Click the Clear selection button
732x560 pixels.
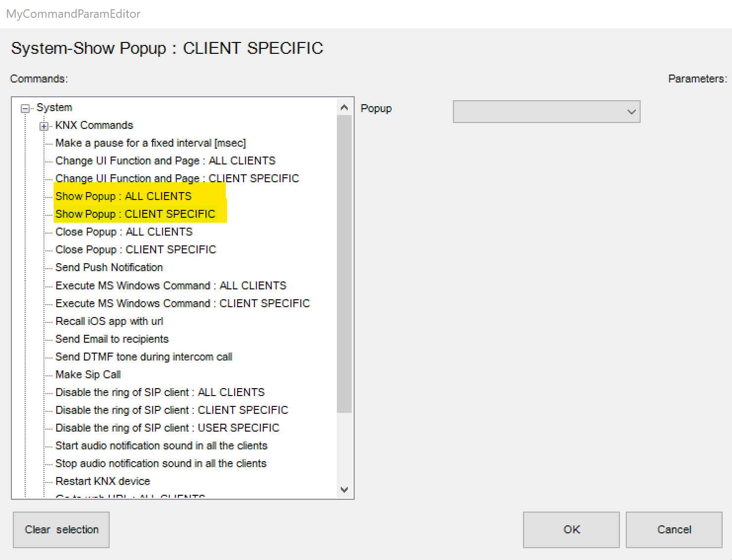point(61,530)
